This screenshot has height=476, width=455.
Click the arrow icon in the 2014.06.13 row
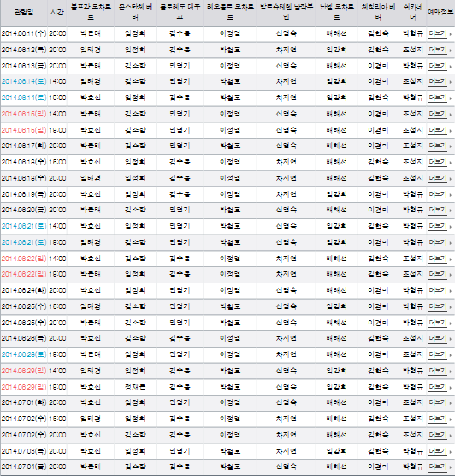(x=451, y=67)
